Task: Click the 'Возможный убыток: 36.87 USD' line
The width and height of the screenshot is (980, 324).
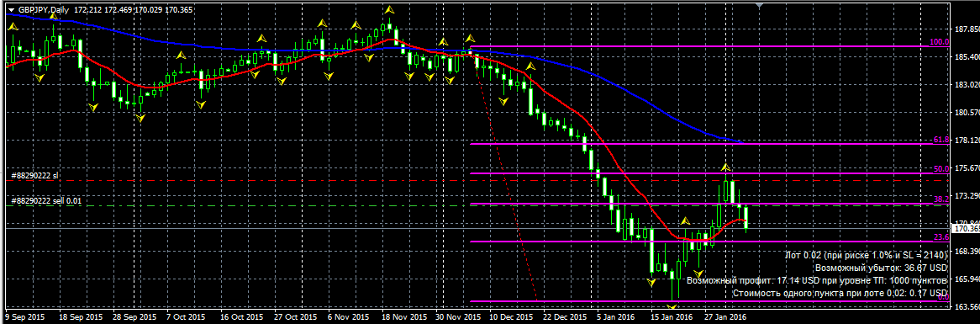Action: point(882,268)
